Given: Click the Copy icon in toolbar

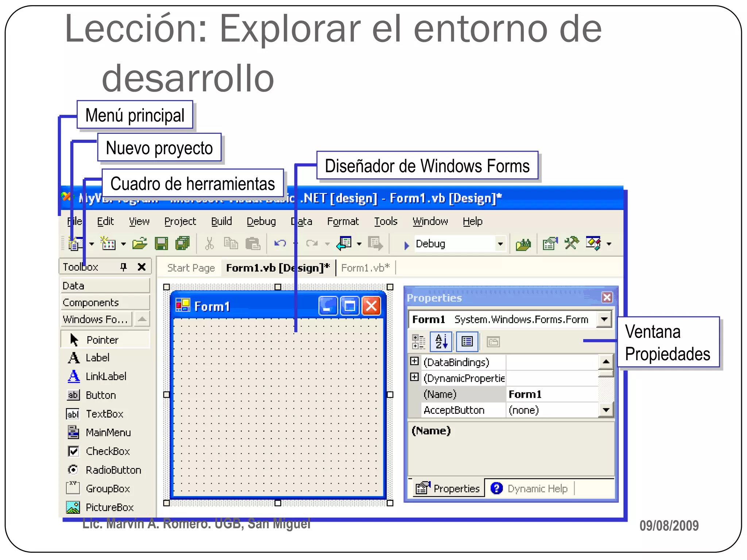Looking at the screenshot, I should (231, 243).
